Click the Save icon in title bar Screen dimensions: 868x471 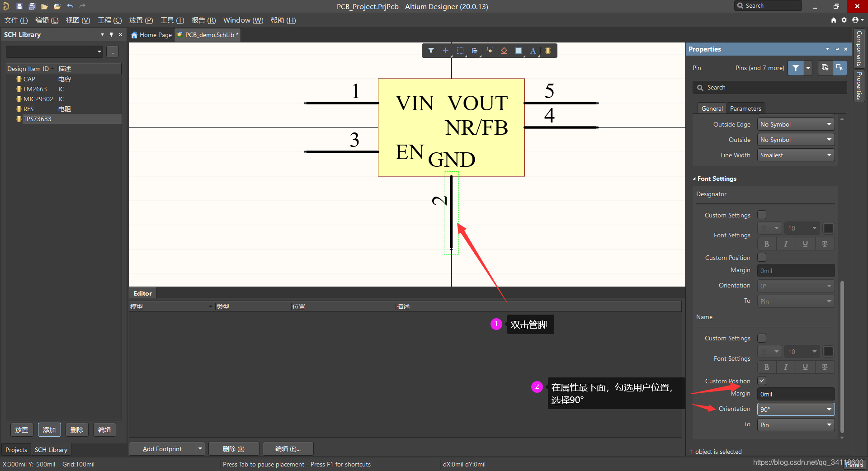pyautogui.click(x=19, y=6)
